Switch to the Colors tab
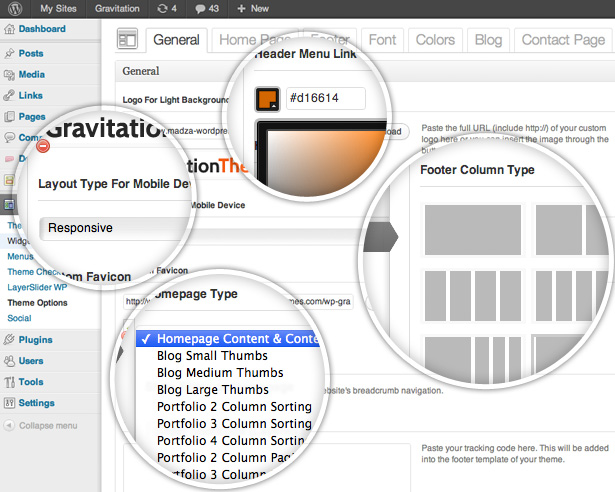 pyautogui.click(x=435, y=40)
